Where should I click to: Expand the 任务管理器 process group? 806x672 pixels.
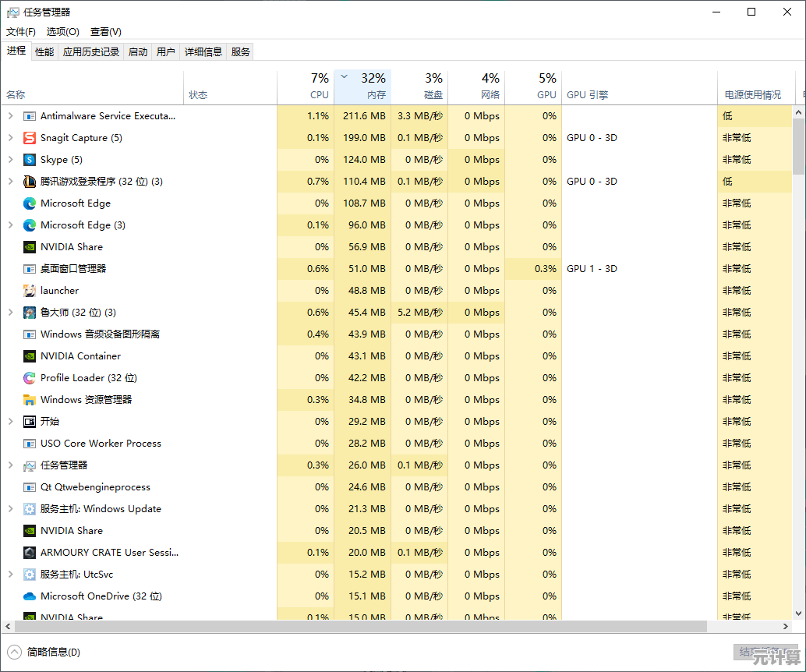[10, 465]
